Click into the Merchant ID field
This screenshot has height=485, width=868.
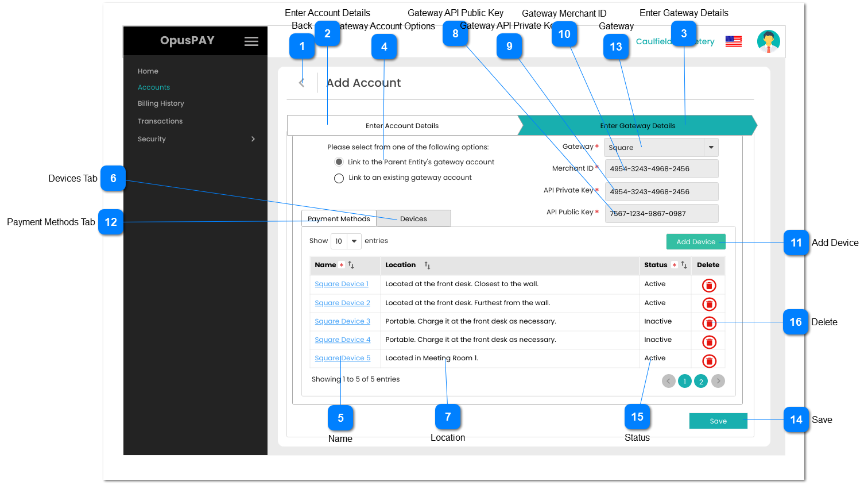click(661, 169)
